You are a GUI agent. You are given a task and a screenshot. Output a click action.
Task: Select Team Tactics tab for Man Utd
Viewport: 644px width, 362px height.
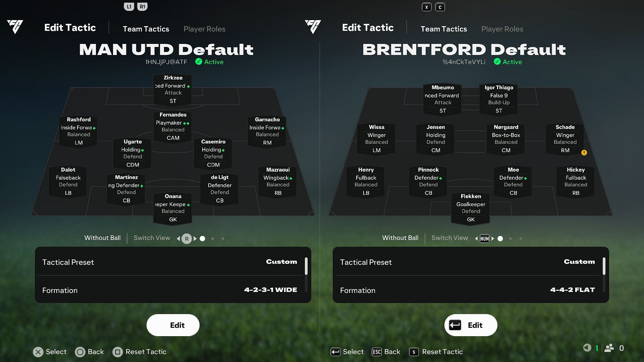[x=146, y=28]
